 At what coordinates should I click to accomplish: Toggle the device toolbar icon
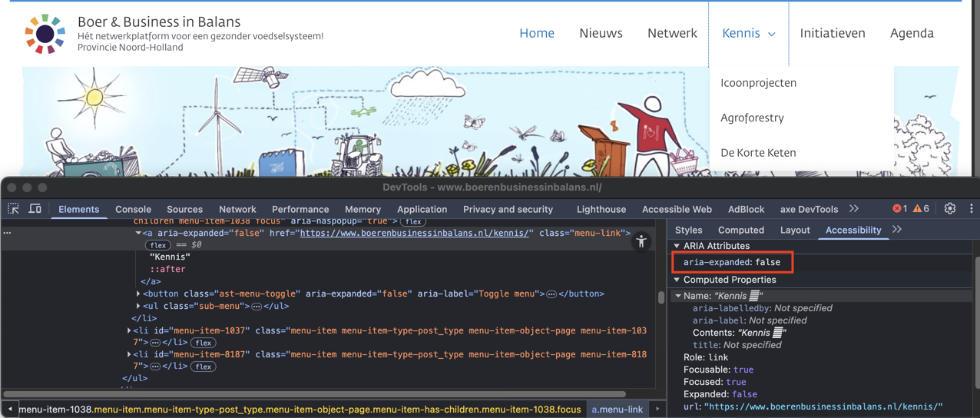(35, 209)
